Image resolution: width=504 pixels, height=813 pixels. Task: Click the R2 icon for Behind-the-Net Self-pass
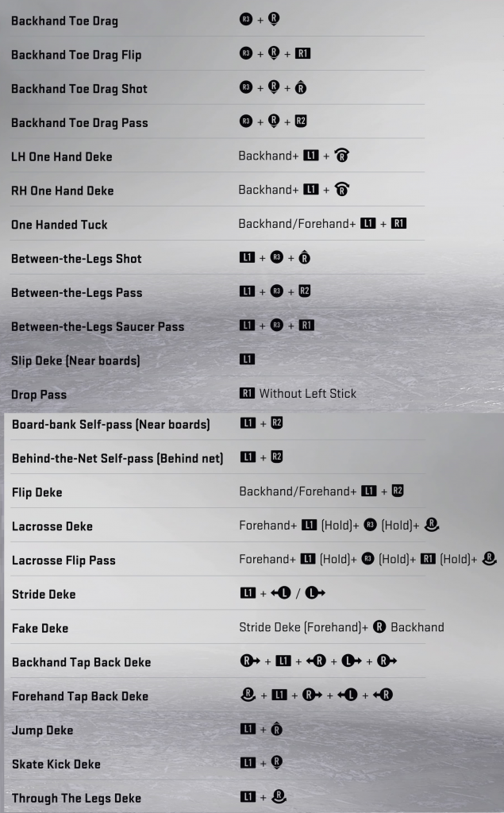click(277, 457)
